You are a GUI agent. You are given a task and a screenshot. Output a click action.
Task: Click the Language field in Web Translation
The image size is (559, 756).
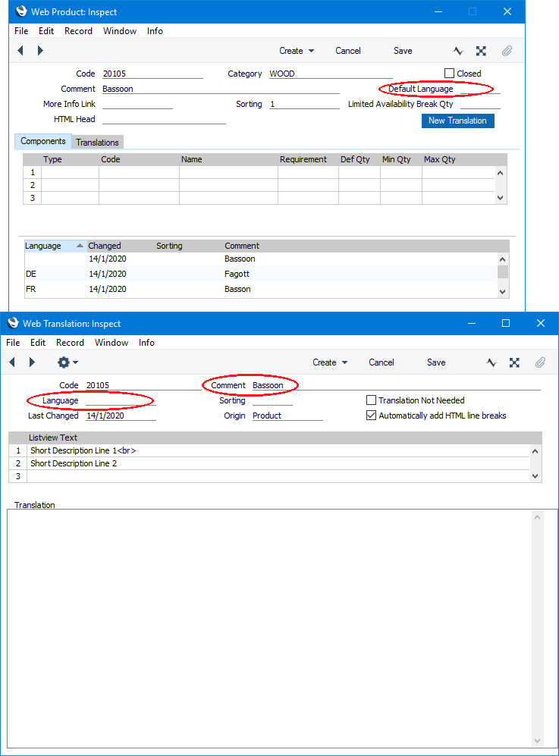coord(121,400)
